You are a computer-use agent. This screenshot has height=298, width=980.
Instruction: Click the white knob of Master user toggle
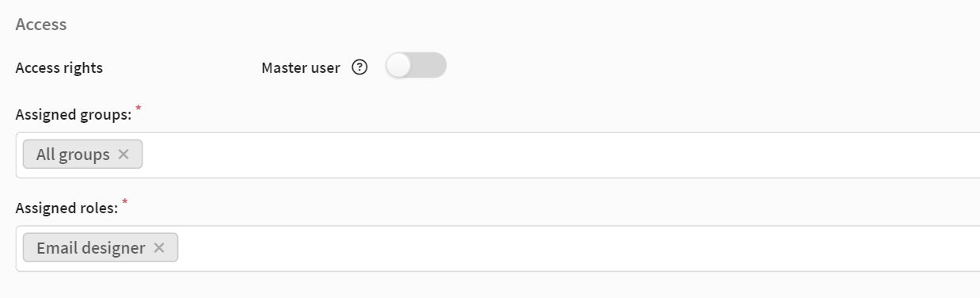coord(399,67)
